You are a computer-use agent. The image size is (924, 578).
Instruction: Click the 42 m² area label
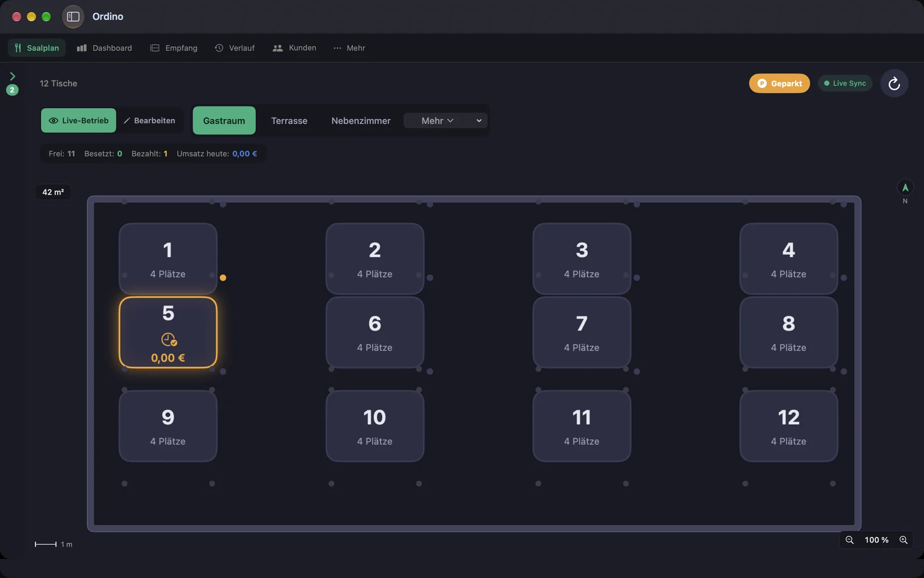pyautogui.click(x=53, y=192)
